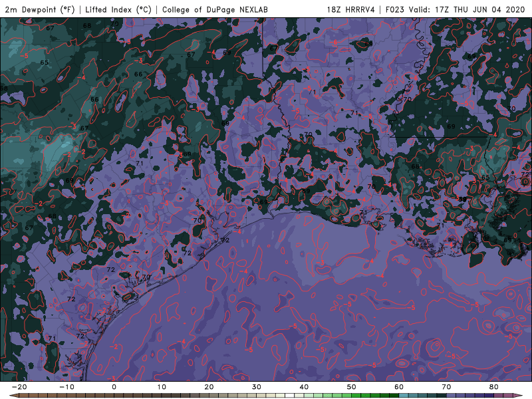Viewport: 532px width, 399px height.
Task: Click the 0 label on the color scale
Action: pos(114,387)
